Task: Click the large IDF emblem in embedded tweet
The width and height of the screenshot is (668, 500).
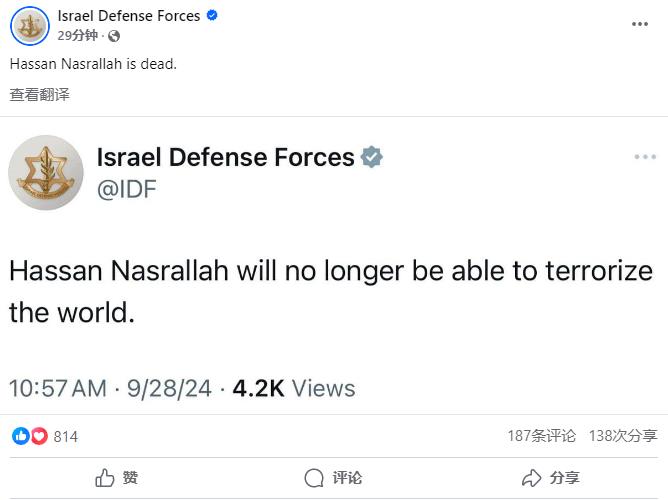Action: [x=46, y=172]
